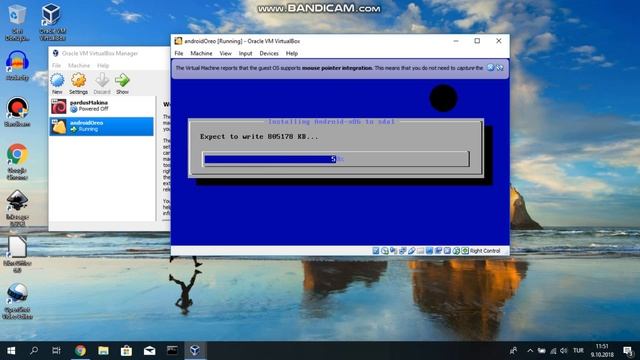Click video capture indicator in VM status bar
The width and height of the screenshot is (640, 360).
pyautogui.click(x=438, y=251)
